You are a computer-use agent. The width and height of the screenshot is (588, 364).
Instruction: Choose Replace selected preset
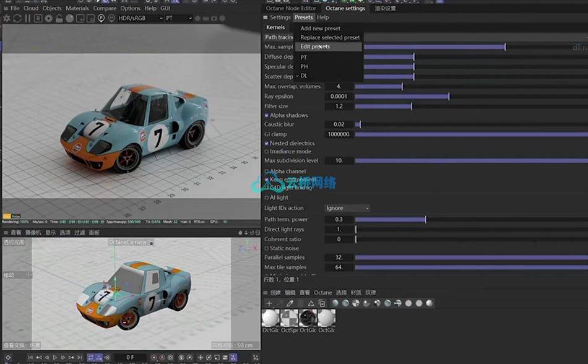tap(330, 38)
